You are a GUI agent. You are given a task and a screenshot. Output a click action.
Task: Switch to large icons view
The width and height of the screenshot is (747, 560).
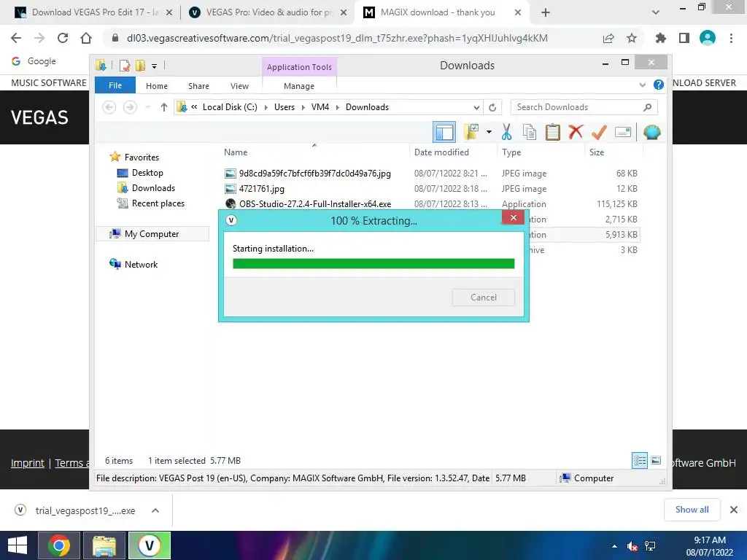coord(656,460)
